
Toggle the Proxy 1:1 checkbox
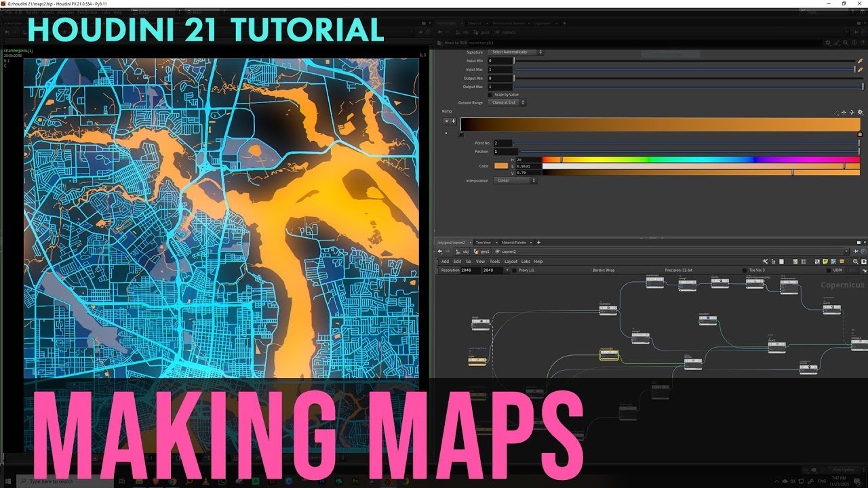tap(514, 270)
